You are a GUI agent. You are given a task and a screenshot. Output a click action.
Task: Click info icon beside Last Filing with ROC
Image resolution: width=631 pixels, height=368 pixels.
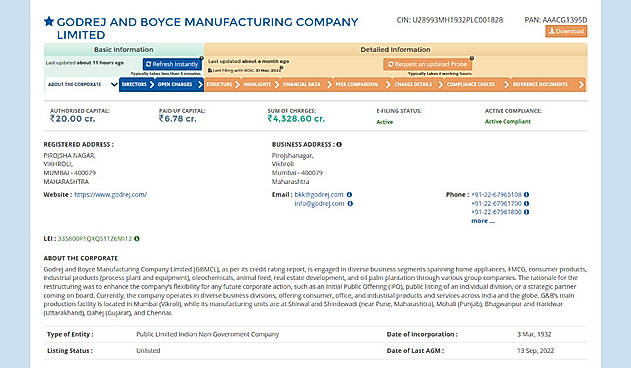pos(281,68)
